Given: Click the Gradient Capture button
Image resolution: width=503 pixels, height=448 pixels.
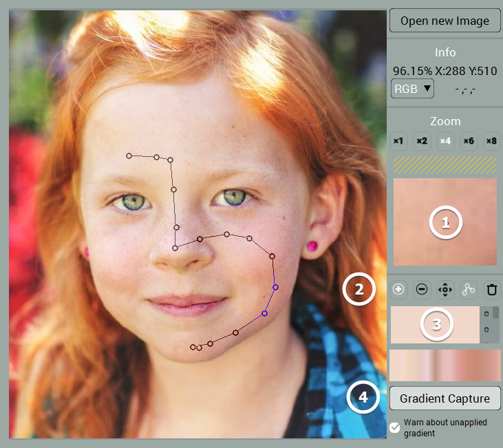Looking at the screenshot, I should click(445, 398).
